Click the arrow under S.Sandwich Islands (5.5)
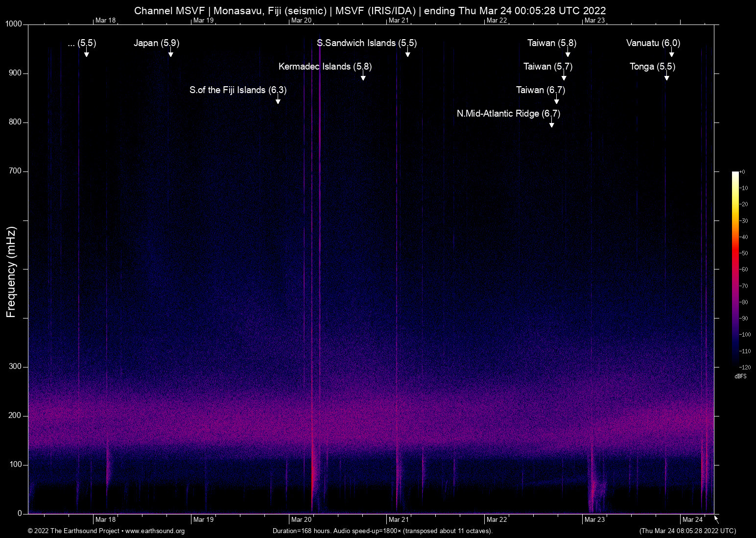 [408, 53]
